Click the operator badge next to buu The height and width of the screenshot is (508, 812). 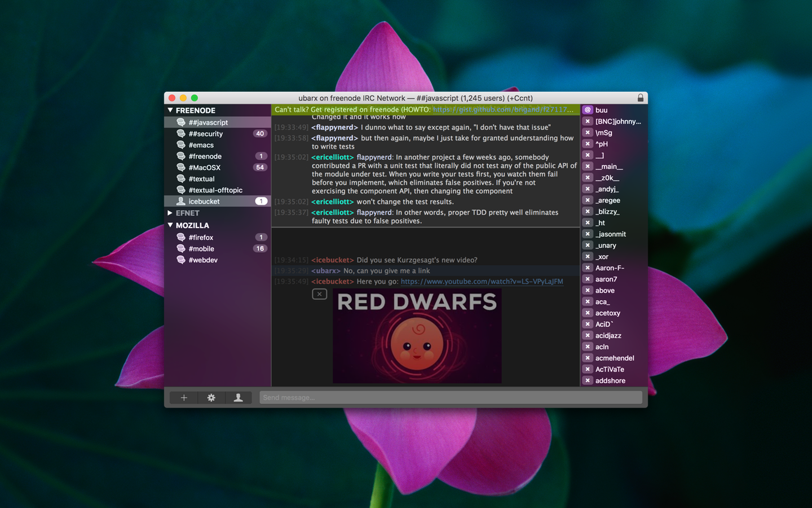(x=588, y=110)
